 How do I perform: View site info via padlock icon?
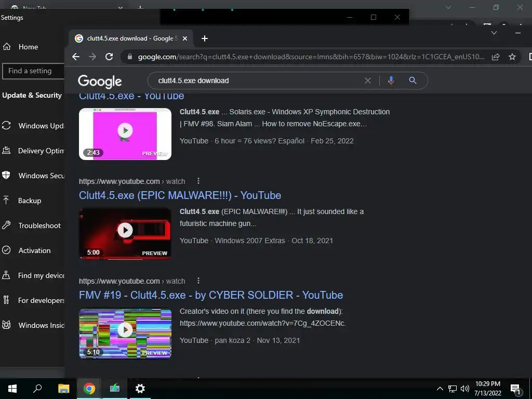pos(129,57)
